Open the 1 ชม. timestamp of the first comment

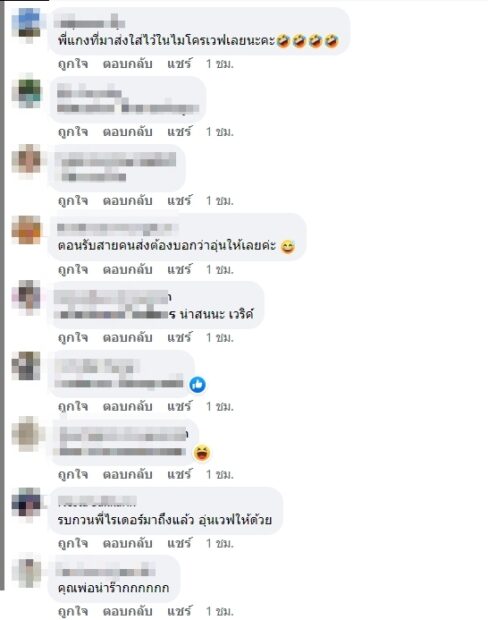click(219, 64)
